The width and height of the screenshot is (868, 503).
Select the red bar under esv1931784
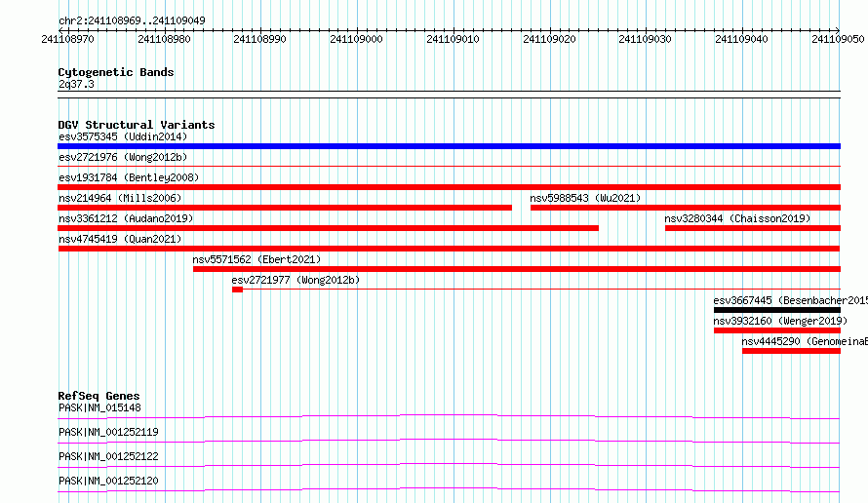[x=449, y=187]
